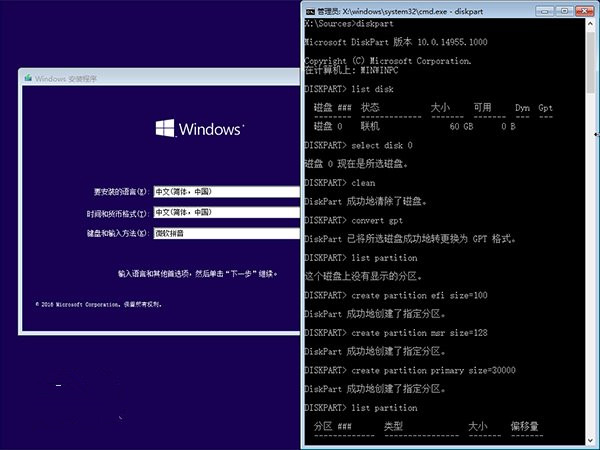The height and width of the screenshot is (450, 600).
Task: Click the 'Copyright (C) Microsoft Corporation.' line
Action: pyautogui.click(x=388, y=61)
